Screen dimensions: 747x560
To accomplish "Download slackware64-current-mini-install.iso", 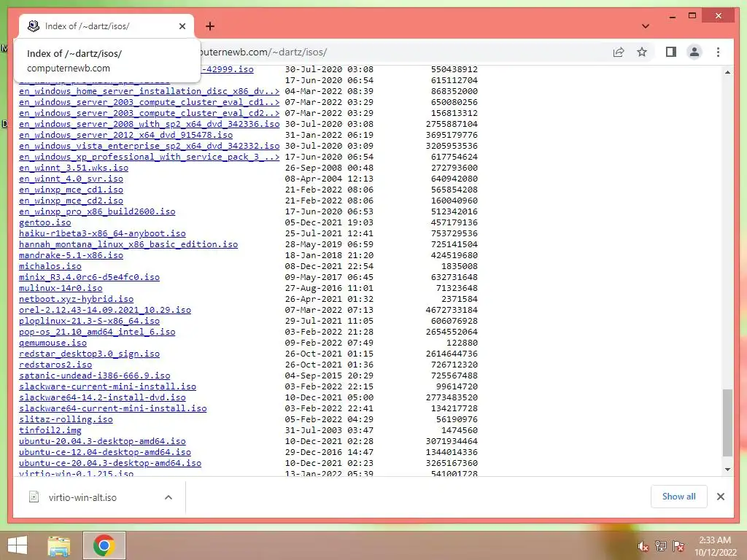I will [113, 408].
